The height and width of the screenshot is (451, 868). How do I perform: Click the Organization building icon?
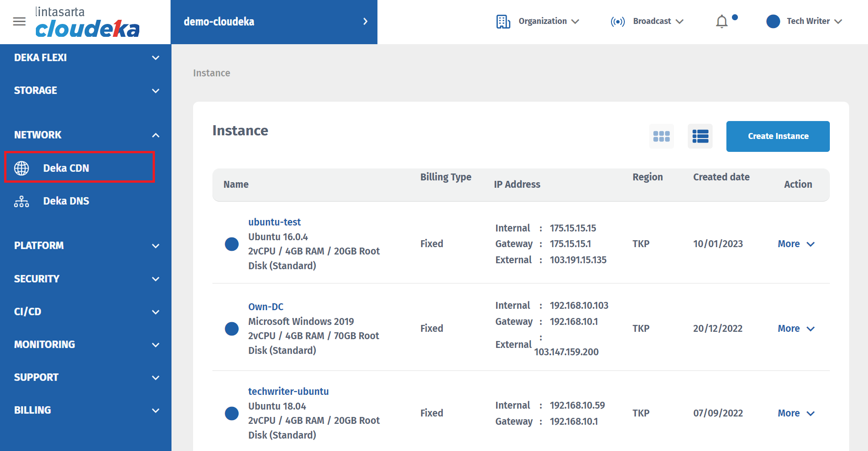[503, 22]
